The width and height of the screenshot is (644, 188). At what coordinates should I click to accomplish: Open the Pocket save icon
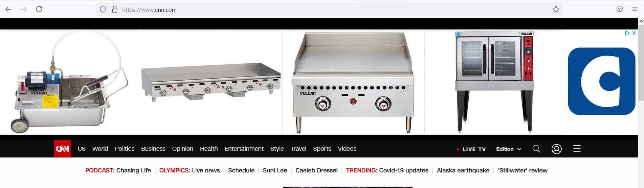coord(620,9)
